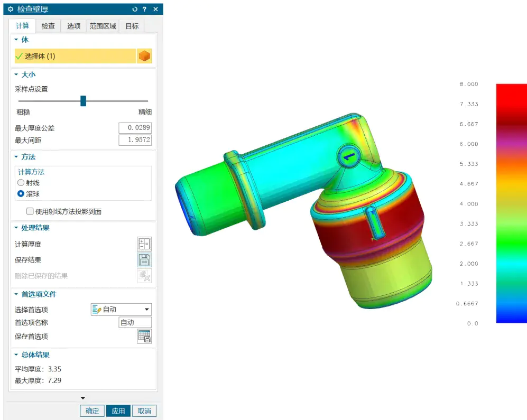
Task: Click the 应用 button
Action: pos(118,410)
